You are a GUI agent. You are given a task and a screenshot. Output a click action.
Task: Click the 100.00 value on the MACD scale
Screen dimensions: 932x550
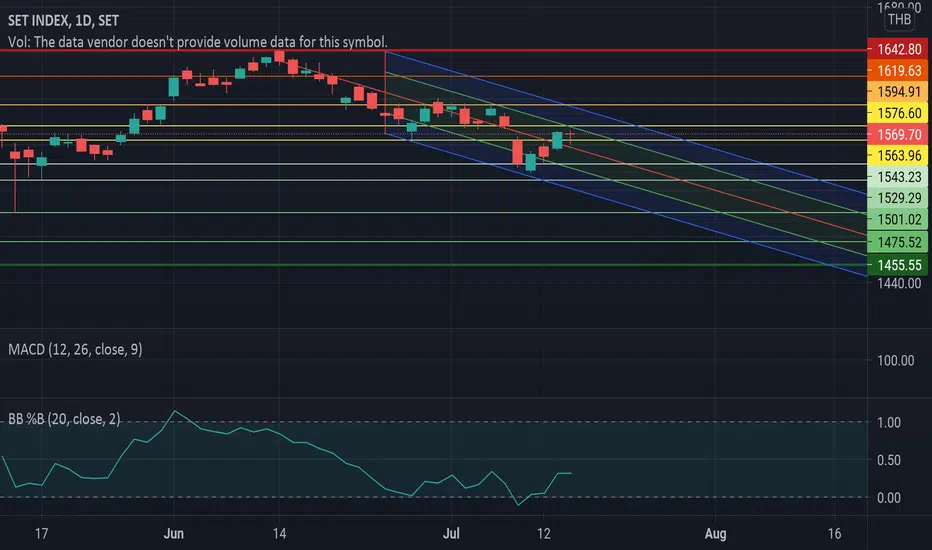[x=895, y=360]
